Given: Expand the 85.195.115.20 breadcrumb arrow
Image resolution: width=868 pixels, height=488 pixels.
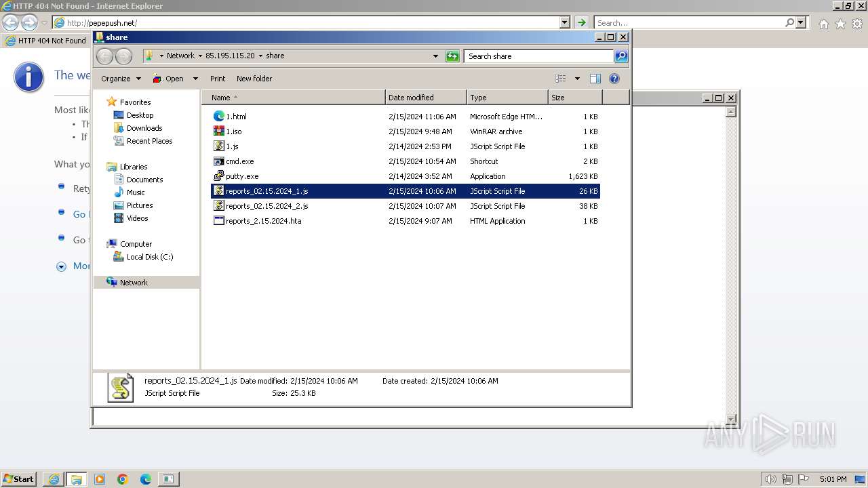Looking at the screenshot, I should 260,56.
